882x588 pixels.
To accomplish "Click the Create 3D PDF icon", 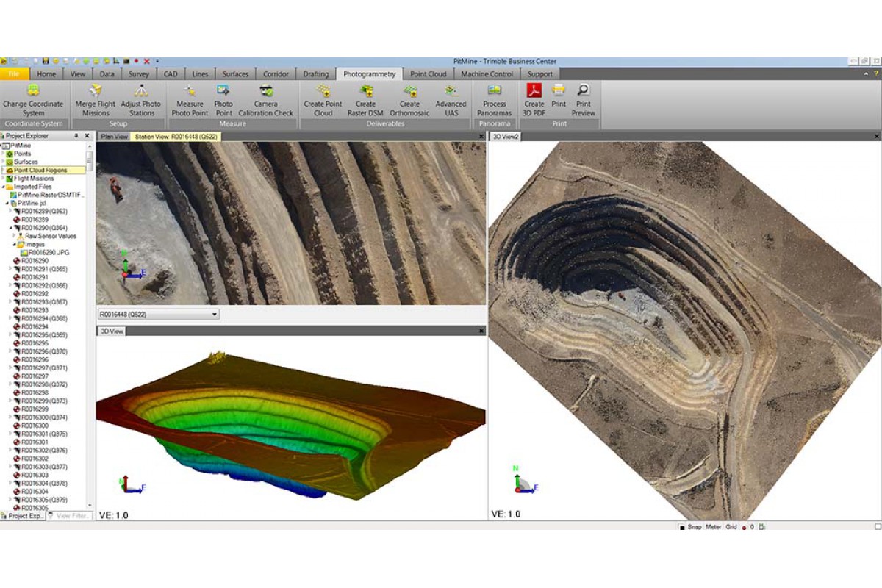I will 534,90.
